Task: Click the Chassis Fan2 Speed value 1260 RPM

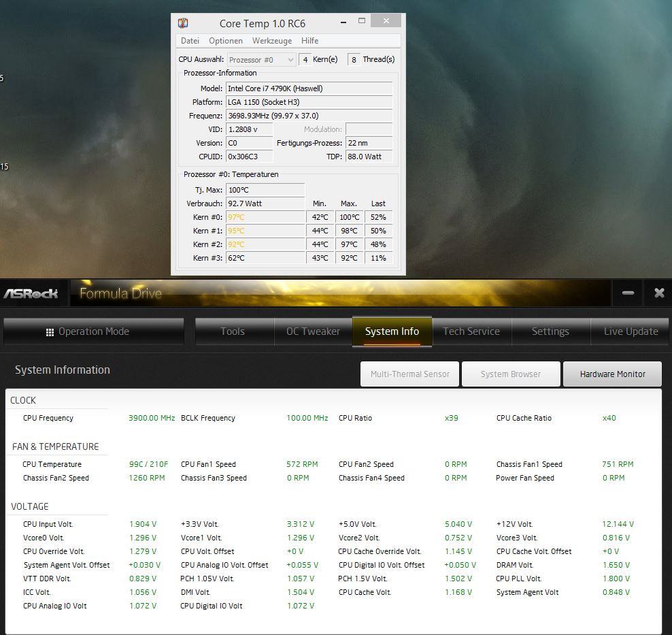Action: [x=146, y=478]
